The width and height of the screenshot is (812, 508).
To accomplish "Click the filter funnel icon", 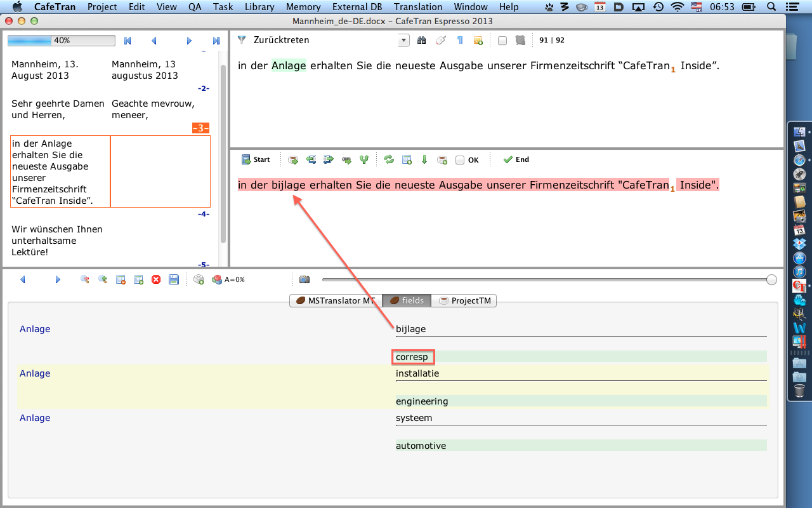I will coord(242,40).
